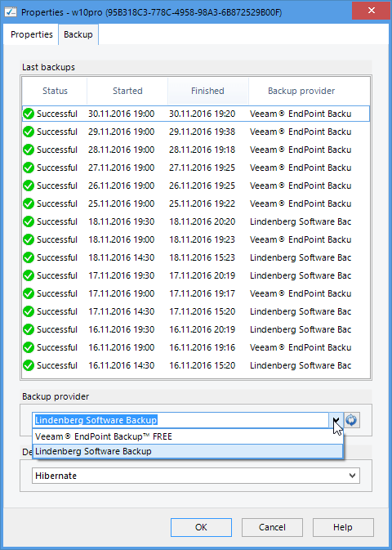The image size is (392, 550).
Task: Click the Backup provider combo text field
Action: 180,420
